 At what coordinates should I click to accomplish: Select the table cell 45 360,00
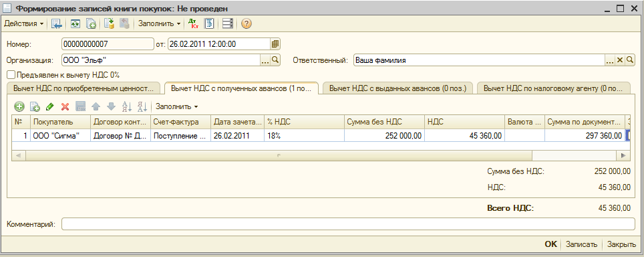[x=464, y=135]
